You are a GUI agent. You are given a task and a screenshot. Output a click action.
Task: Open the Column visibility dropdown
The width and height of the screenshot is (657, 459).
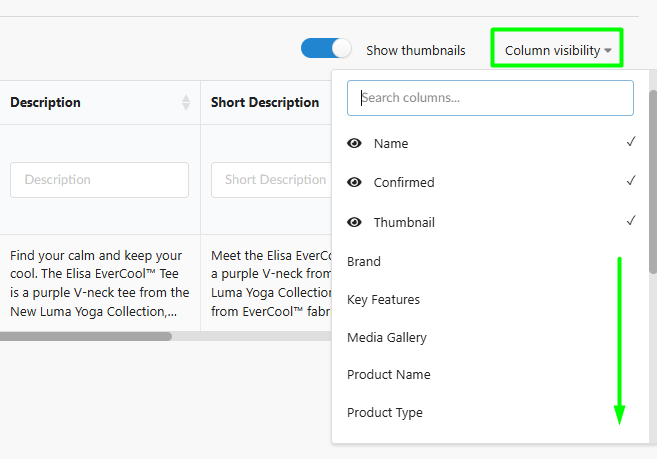click(557, 50)
